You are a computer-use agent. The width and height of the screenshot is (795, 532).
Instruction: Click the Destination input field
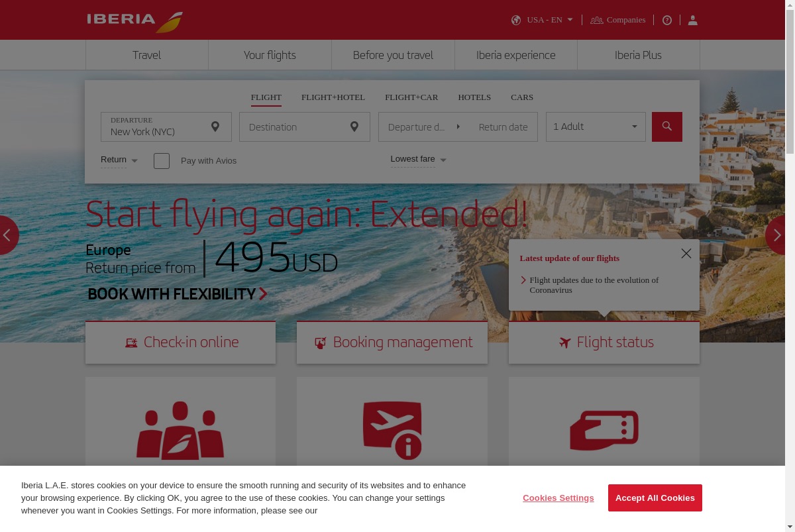[x=305, y=127]
